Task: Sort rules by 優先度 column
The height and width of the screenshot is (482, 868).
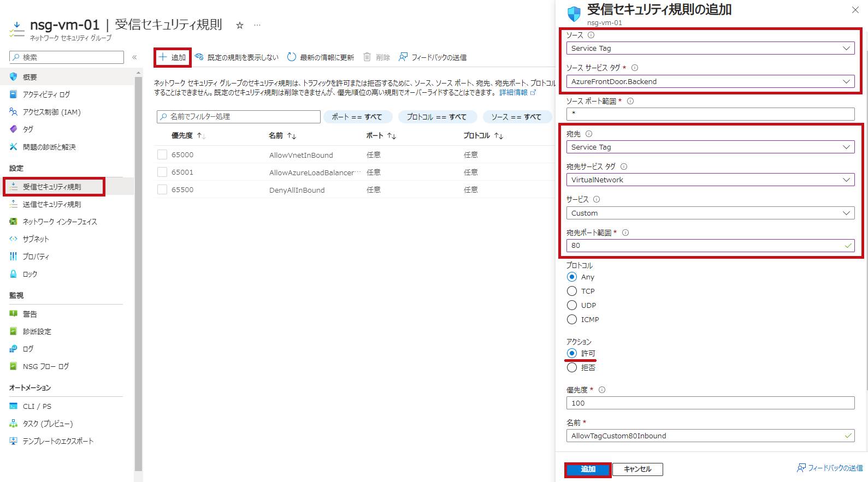Action: [188, 135]
